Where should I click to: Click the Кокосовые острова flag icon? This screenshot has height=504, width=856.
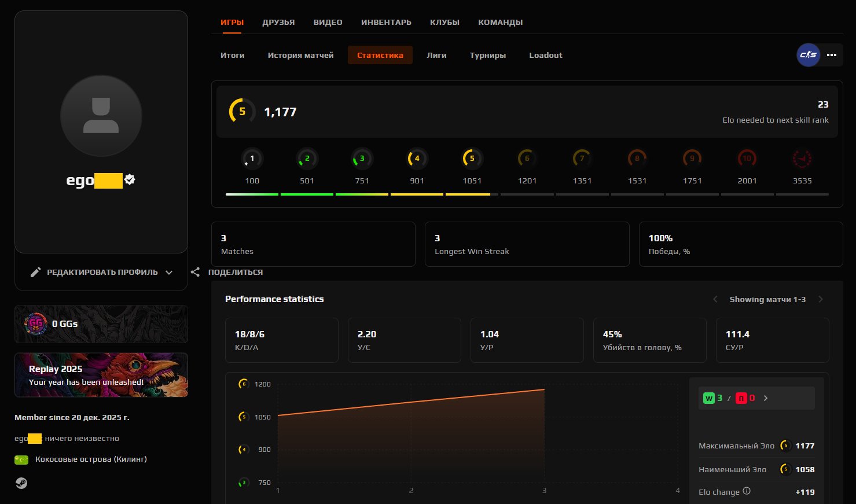coord(21,459)
